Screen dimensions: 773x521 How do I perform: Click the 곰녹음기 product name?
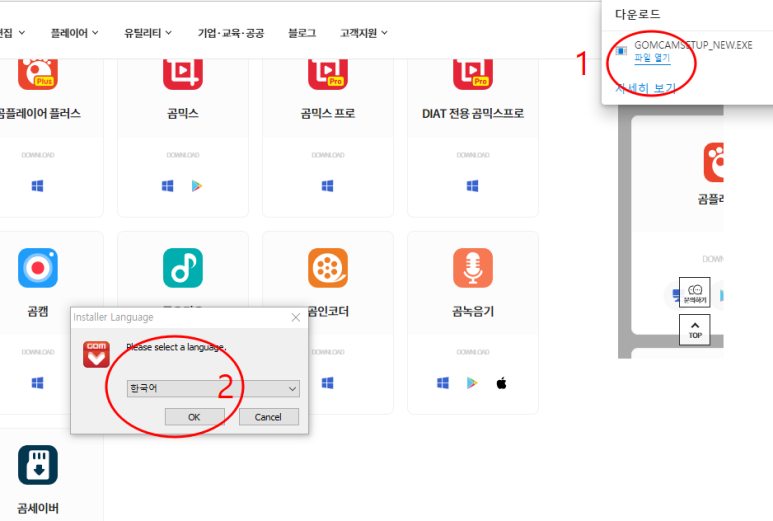(x=473, y=311)
